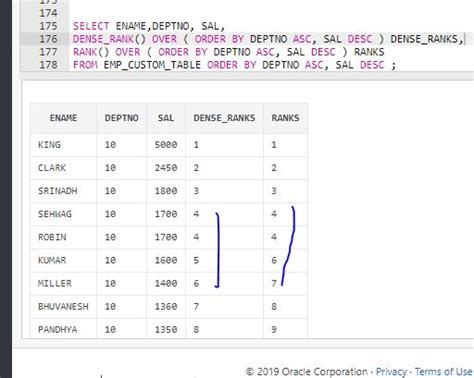Click line number 175 in editor gutter
474x378 pixels.
[48, 26]
